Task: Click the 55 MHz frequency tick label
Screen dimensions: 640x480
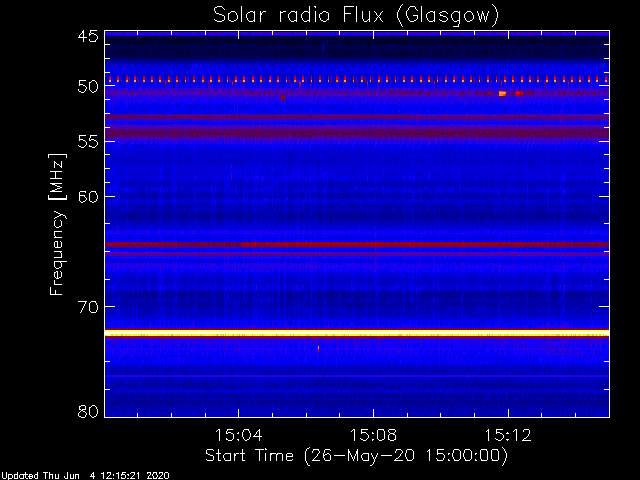Action: [x=88, y=142]
